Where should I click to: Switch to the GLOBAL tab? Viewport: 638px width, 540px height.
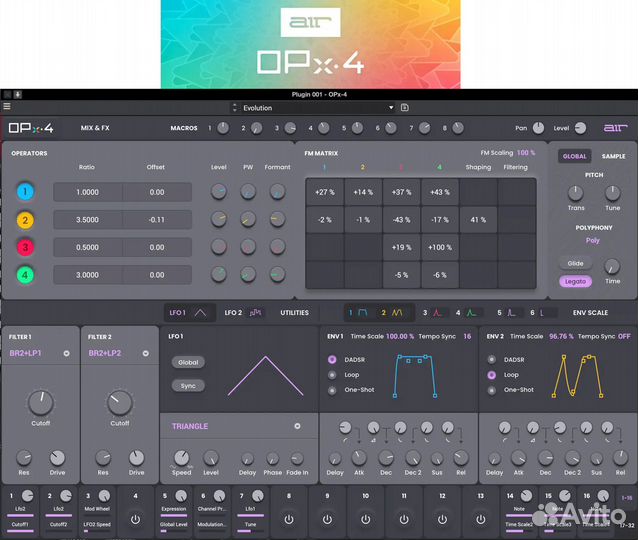point(575,156)
